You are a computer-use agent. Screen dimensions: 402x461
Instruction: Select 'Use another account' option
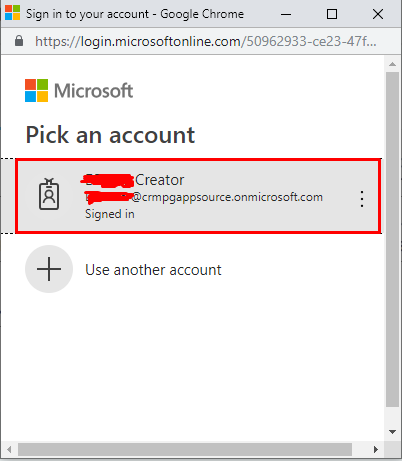(x=153, y=270)
